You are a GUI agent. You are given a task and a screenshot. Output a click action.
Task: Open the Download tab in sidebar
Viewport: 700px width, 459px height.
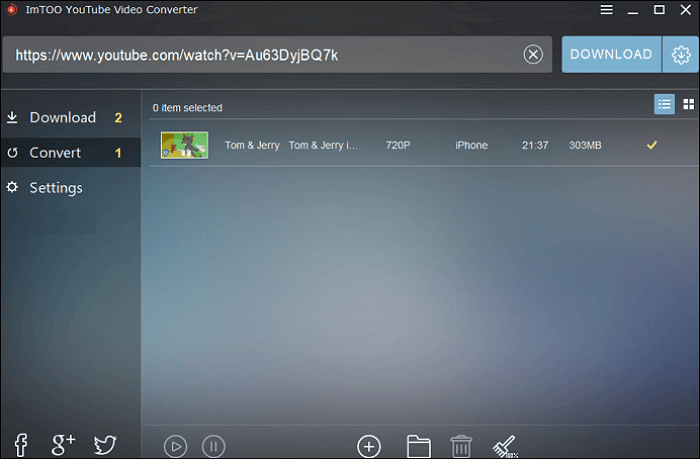[x=62, y=118]
